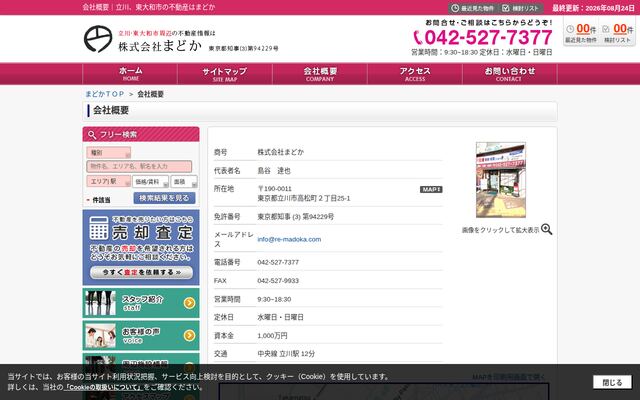
Task: Click the yellow arrow on スタッフ紹介 banner
Action: [189, 303]
